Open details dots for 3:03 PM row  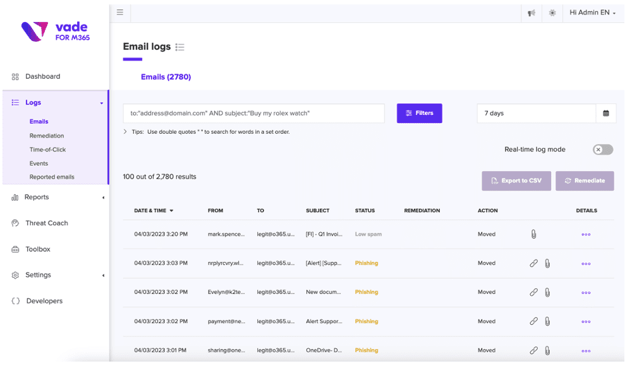tap(586, 264)
